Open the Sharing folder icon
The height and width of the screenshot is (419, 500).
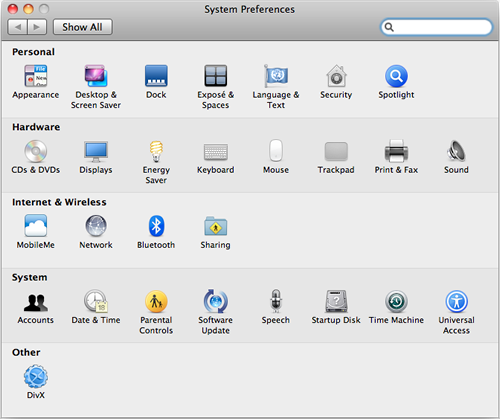pyautogui.click(x=216, y=226)
